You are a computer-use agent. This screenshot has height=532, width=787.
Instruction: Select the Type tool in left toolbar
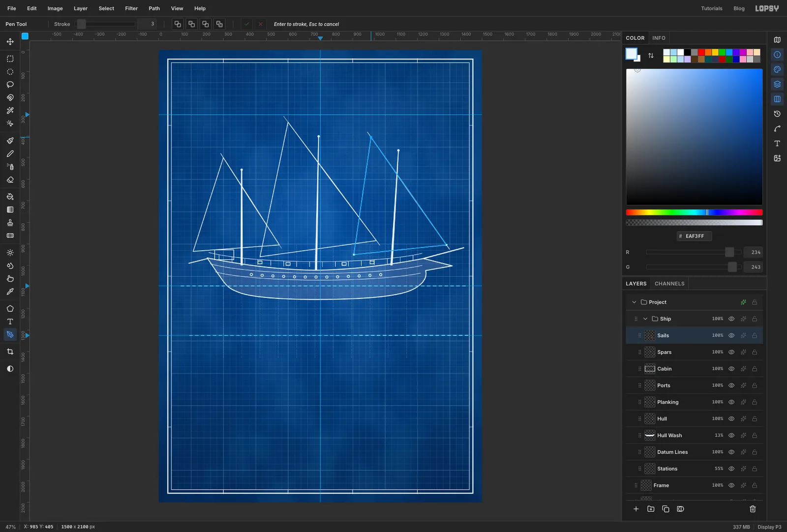[10, 322]
